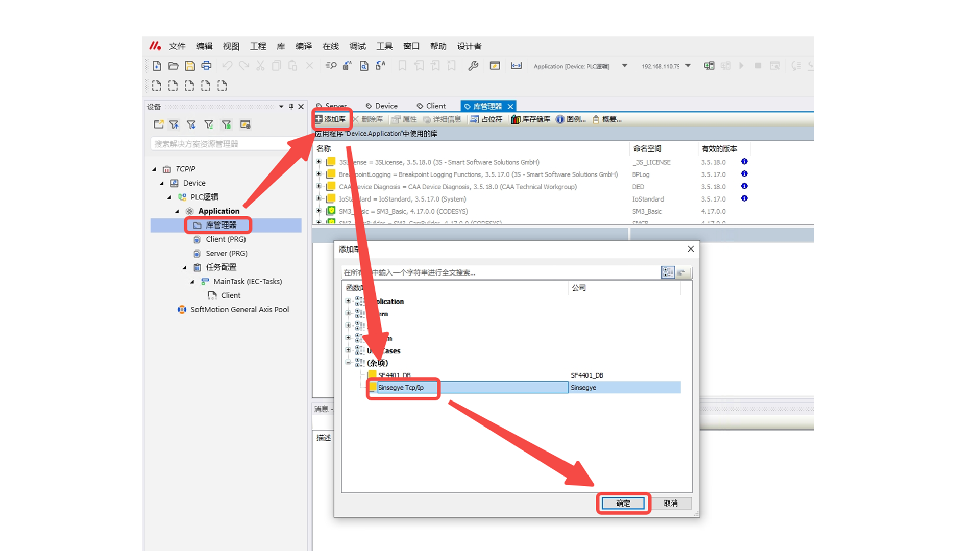980x551 pixels.
Task: Click the 确定 button
Action: 623,503
